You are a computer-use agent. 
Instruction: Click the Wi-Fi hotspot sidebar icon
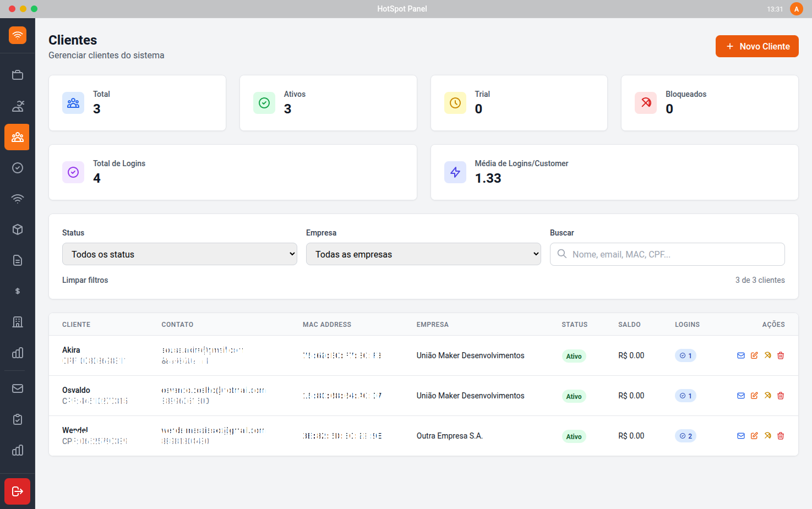tap(18, 199)
